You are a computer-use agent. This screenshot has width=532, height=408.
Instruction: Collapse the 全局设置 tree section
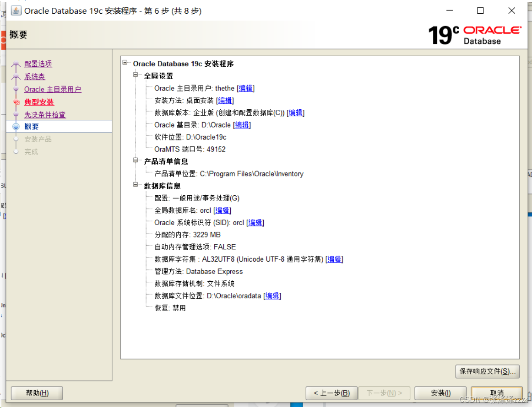(136, 75)
